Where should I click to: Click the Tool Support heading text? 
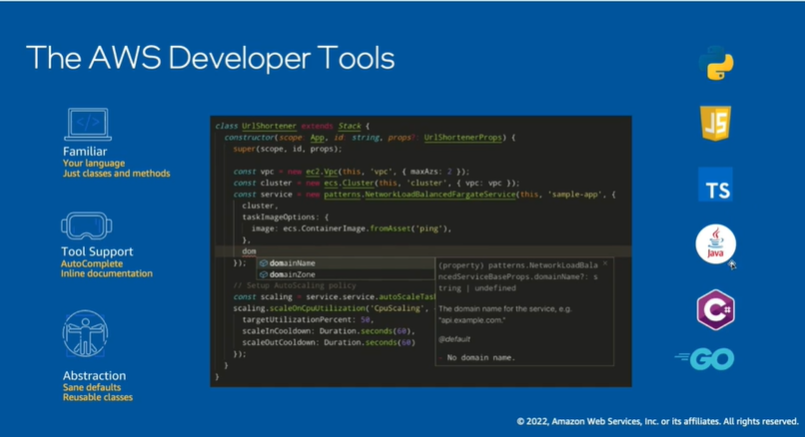pyautogui.click(x=97, y=252)
